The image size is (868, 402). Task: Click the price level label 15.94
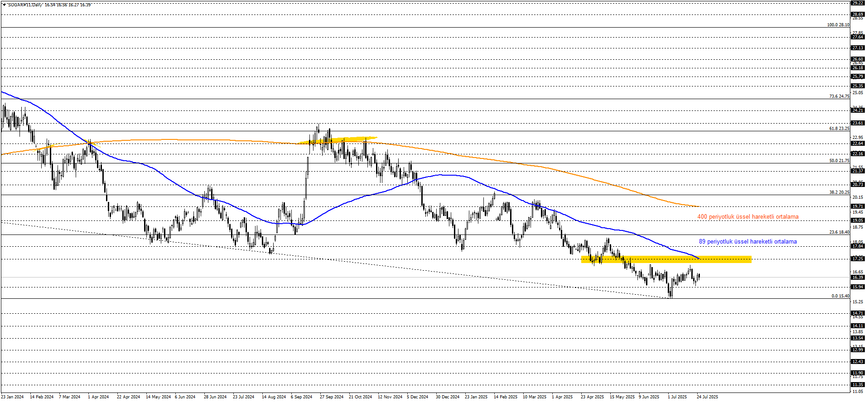tap(858, 287)
